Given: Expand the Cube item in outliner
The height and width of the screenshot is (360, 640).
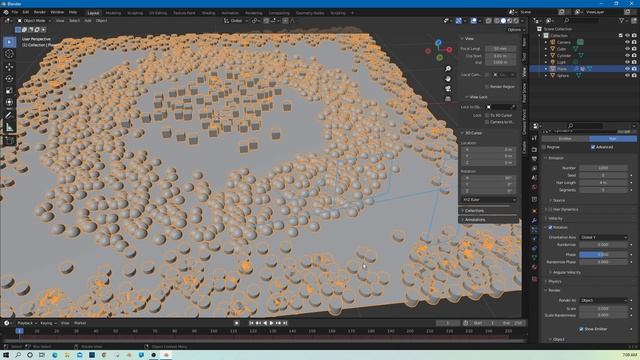Looking at the screenshot, I should click(x=546, y=49).
